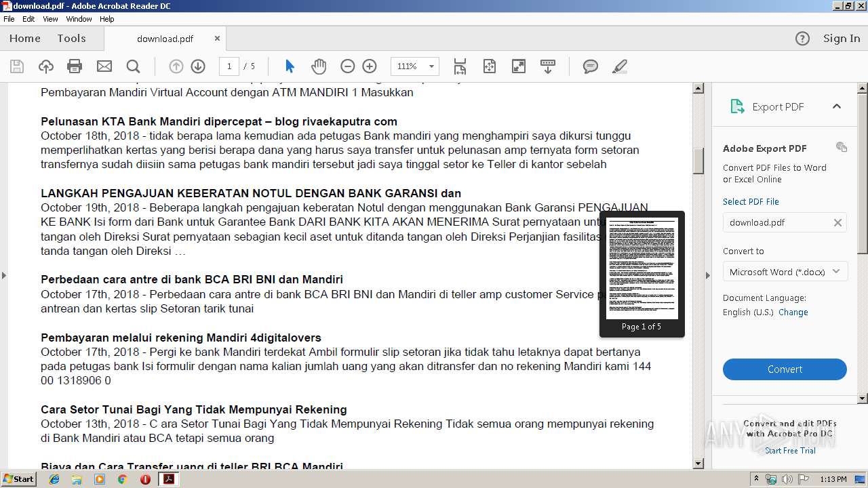Change the document language link
The image size is (868, 488).
[x=793, y=312]
